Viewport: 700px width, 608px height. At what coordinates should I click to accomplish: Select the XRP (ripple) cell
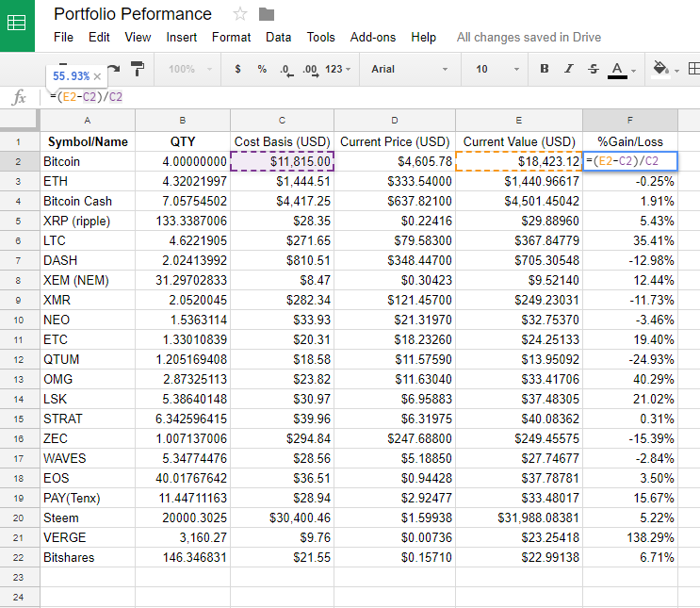pos(88,221)
